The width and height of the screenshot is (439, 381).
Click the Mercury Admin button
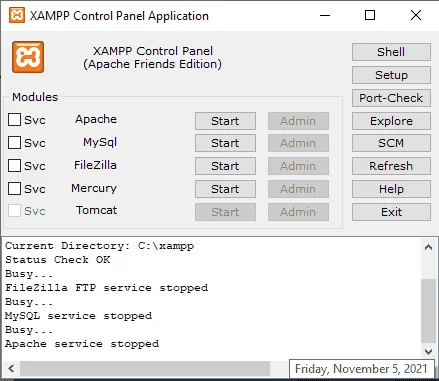click(298, 189)
